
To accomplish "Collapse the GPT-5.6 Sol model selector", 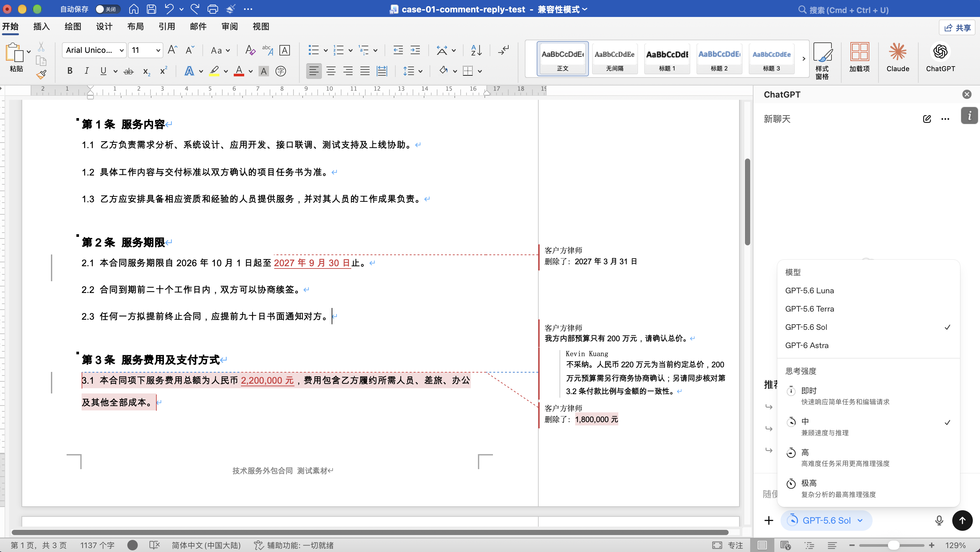I will pos(826,520).
